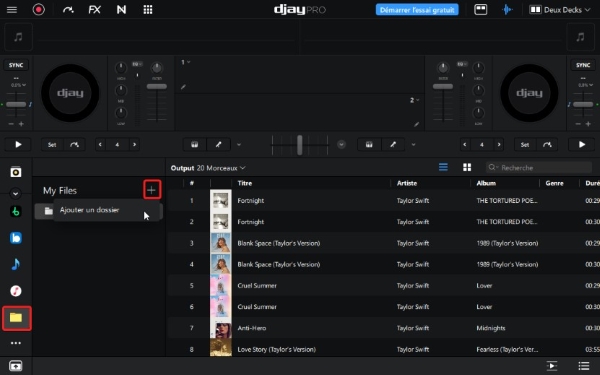Open the deck 2 dropdown chevron
The height and width of the screenshot is (375, 600).
417,100
